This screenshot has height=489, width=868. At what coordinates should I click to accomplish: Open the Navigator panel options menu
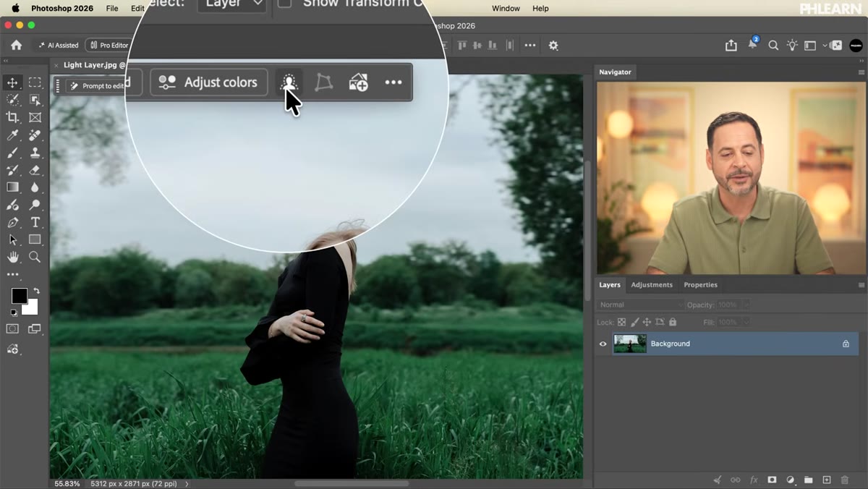coord(861,72)
